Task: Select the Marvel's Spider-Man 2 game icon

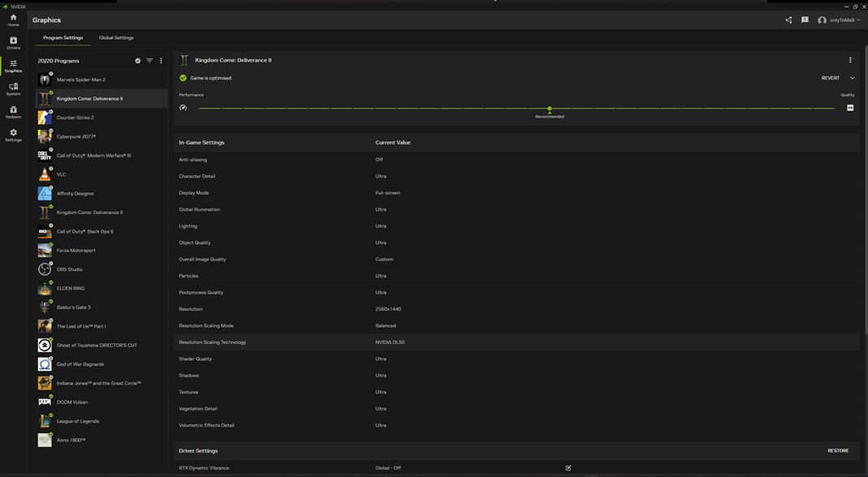Action: coord(45,79)
